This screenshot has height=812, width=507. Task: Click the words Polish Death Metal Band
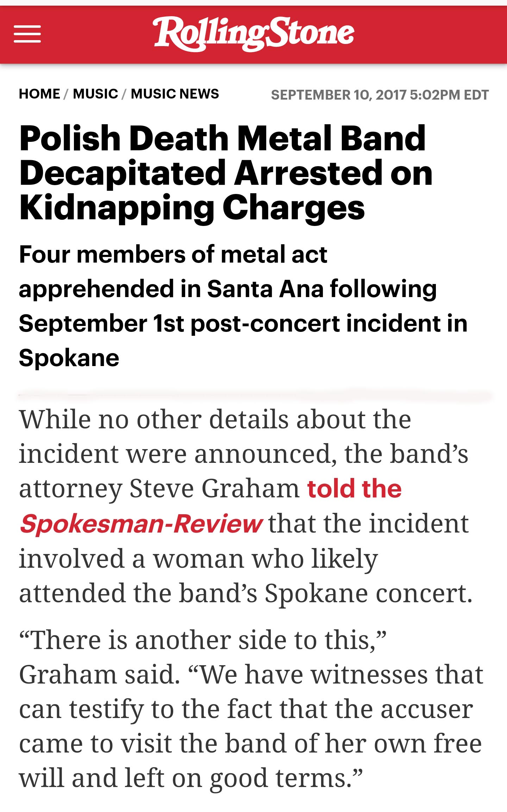click(223, 138)
